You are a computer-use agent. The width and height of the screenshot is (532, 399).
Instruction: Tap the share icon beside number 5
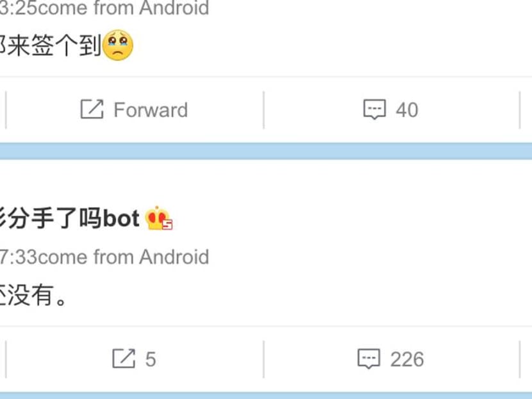(124, 358)
